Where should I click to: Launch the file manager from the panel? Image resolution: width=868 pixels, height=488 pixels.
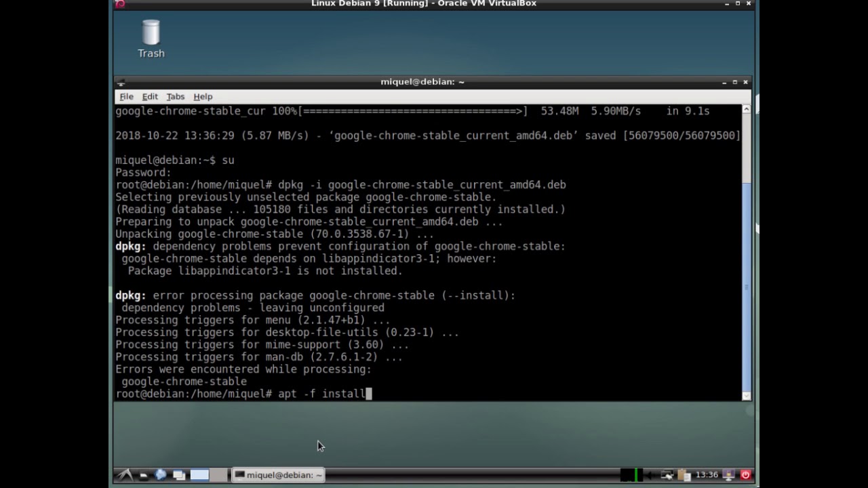(x=143, y=475)
